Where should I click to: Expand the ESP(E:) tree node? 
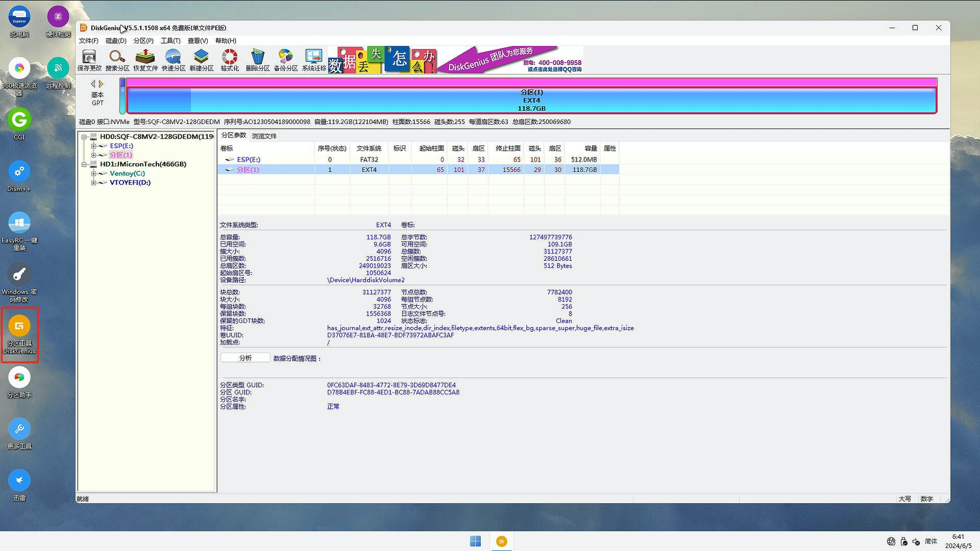(x=93, y=146)
